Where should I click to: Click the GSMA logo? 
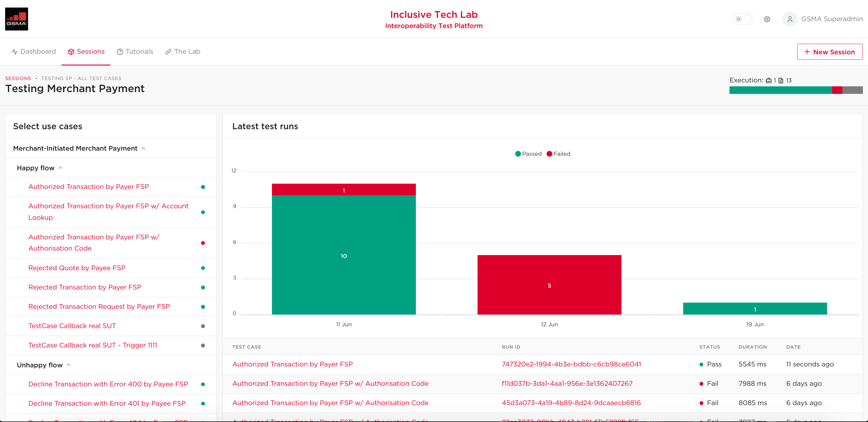[17, 19]
